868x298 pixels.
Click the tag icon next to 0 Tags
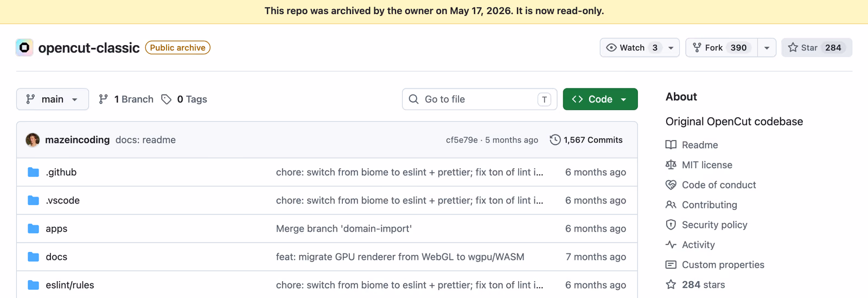point(167,99)
